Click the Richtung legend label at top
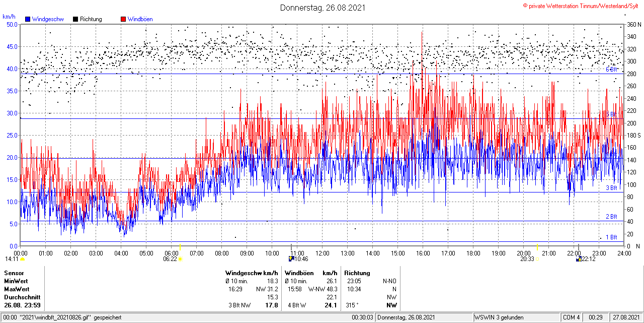Viewport: 644px width, 323px height. coord(91,19)
